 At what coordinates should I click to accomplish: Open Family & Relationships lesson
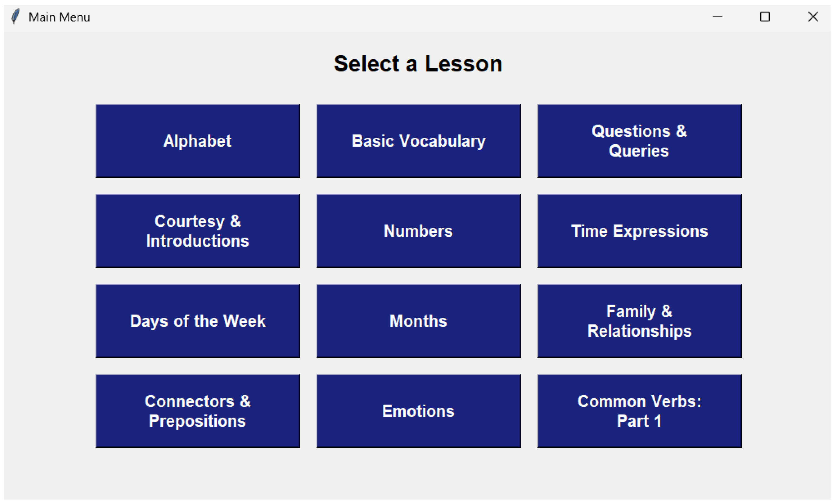click(639, 321)
